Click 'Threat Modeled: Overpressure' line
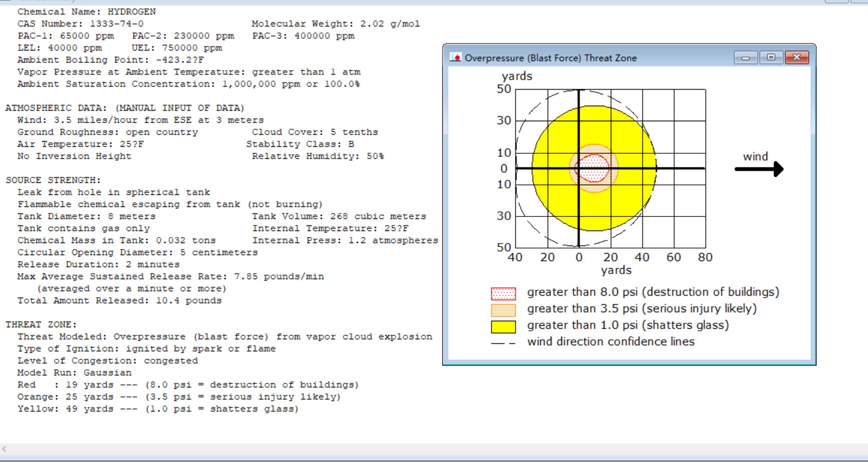868x462 pixels. pyautogui.click(x=225, y=336)
